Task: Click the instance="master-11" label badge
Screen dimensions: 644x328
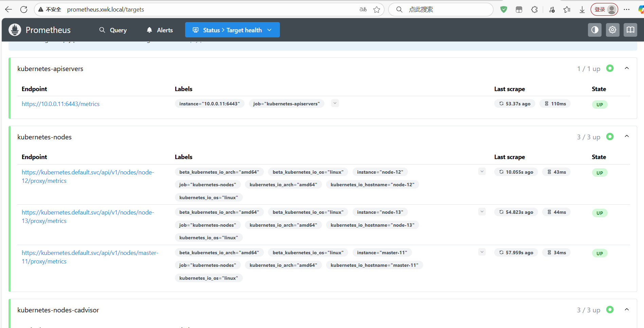Action: (382, 253)
